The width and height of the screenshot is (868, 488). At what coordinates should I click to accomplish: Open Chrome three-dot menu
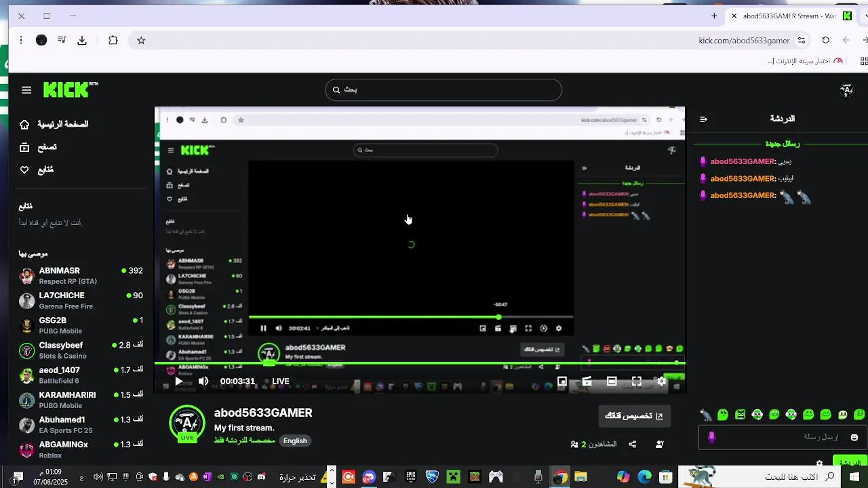[21, 40]
